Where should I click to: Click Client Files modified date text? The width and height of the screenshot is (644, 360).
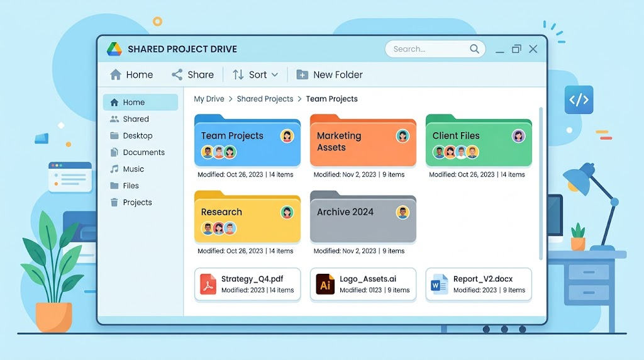pos(477,175)
